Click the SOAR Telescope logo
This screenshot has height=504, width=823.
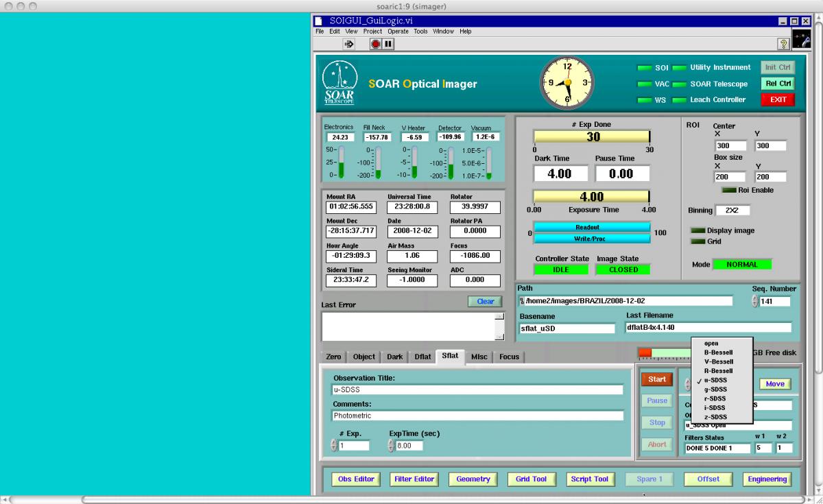340,82
